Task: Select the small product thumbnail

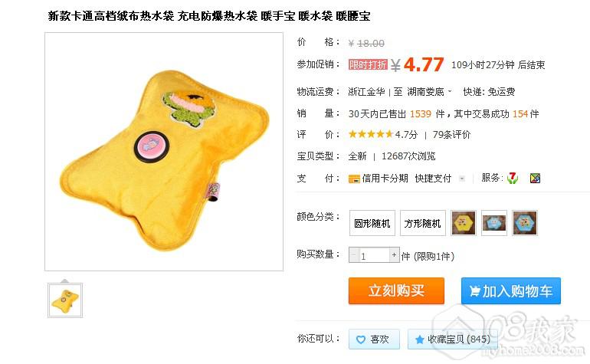Action: coord(65,300)
